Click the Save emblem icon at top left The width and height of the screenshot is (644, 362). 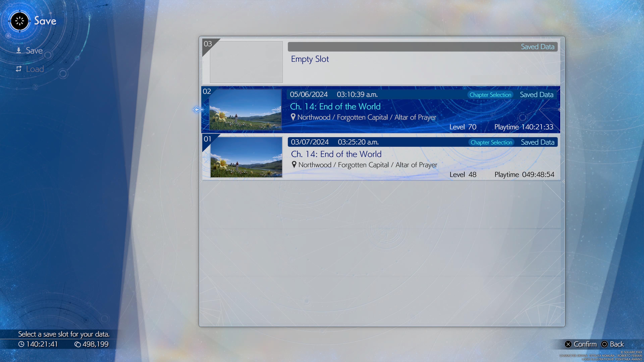click(x=20, y=21)
